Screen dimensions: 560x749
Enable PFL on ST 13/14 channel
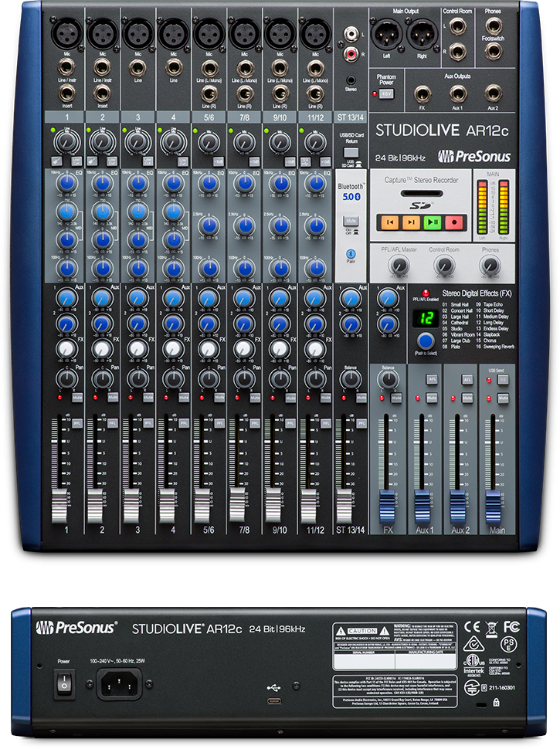[x=361, y=423]
